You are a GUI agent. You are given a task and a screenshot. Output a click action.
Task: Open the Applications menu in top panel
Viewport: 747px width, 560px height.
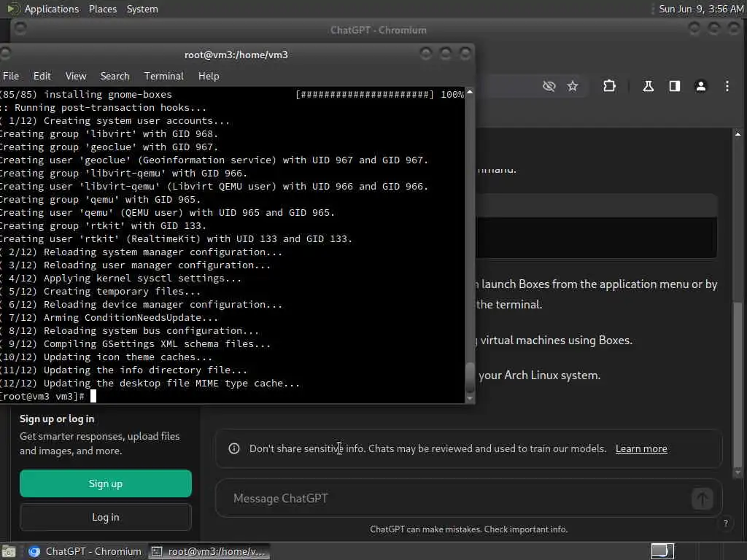pos(52,9)
